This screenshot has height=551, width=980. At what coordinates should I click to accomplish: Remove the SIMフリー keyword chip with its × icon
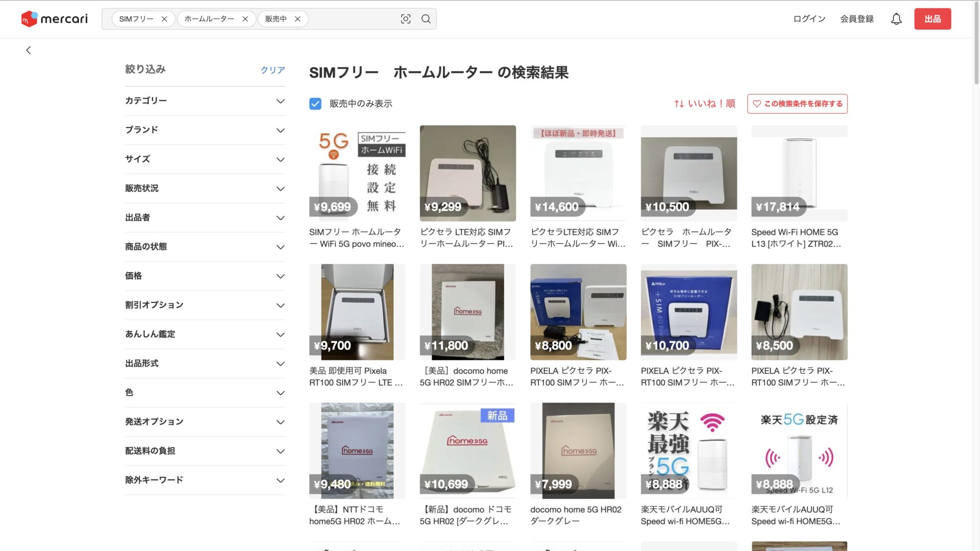165,19
